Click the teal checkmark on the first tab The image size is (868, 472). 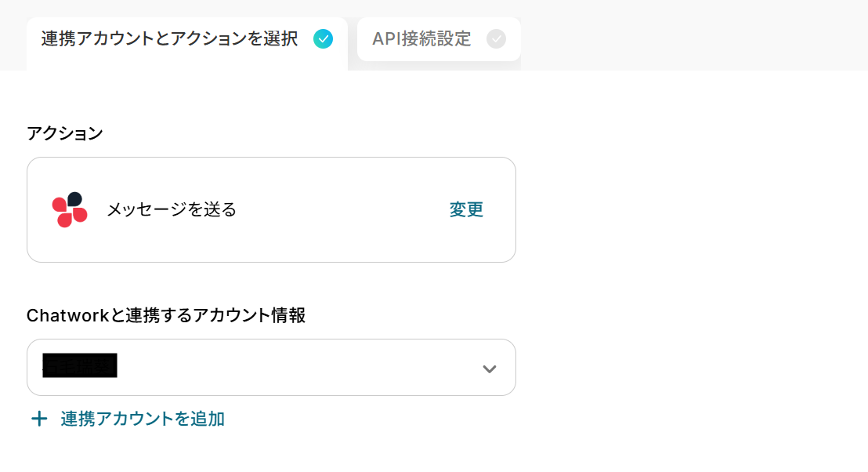coord(323,38)
